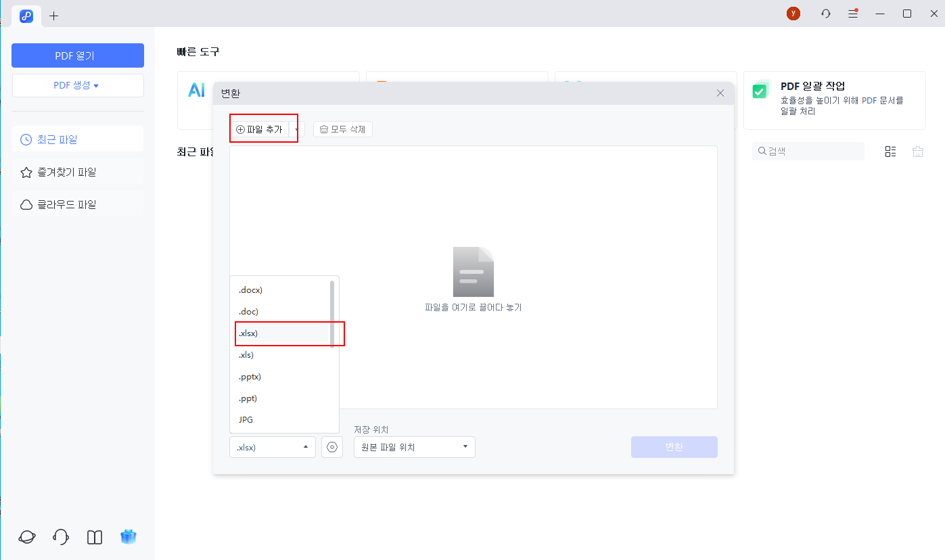Click the trash icon beside search
Image resolution: width=945 pixels, height=560 pixels.
point(918,151)
